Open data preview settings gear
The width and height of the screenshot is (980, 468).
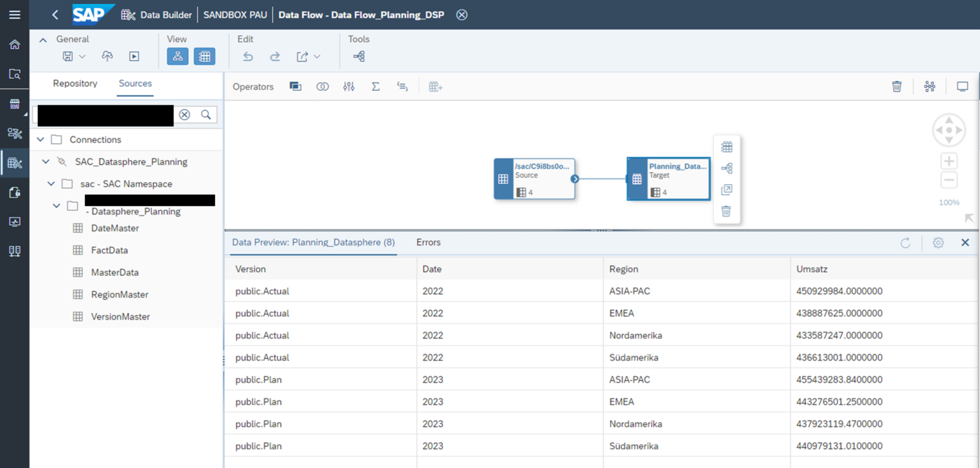[938, 242]
